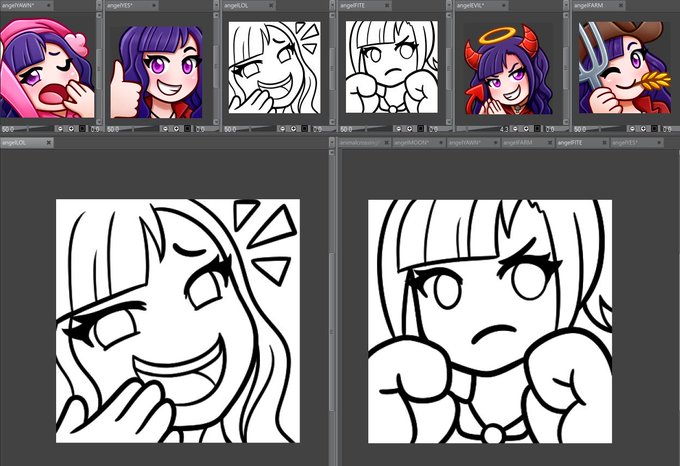The width and height of the screenshot is (680, 466).
Task: Click the rotation angle field under angelEVIL
Action: click(x=552, y=129)
